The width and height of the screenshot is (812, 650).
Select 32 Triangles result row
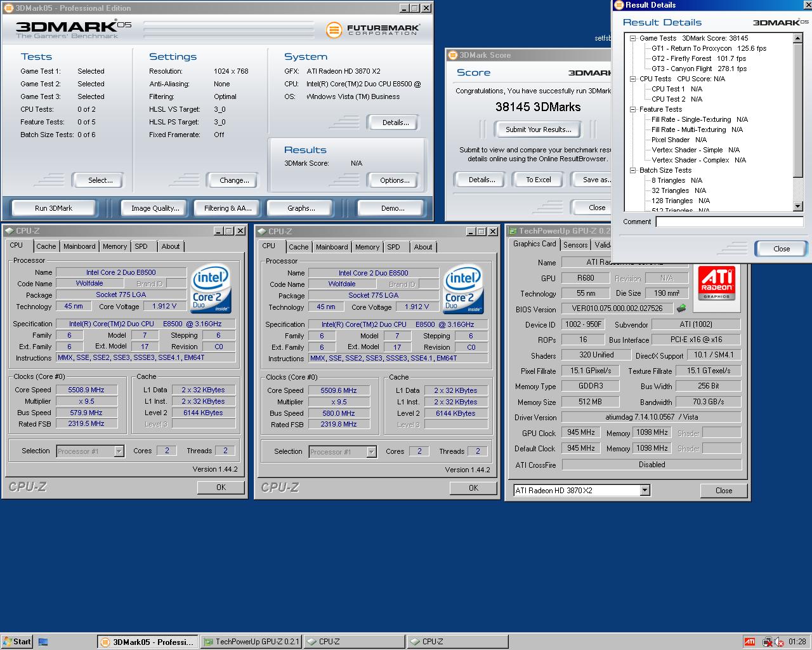click(679, 190)
